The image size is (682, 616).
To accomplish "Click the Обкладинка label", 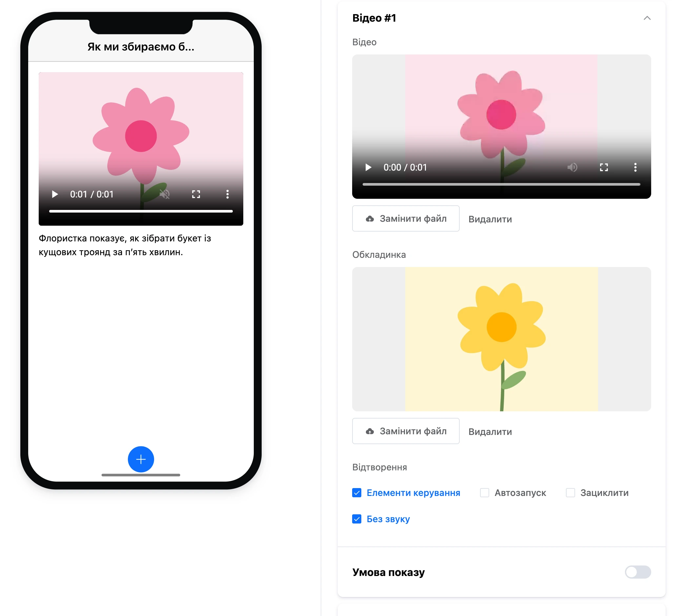I will coord(379,255).
